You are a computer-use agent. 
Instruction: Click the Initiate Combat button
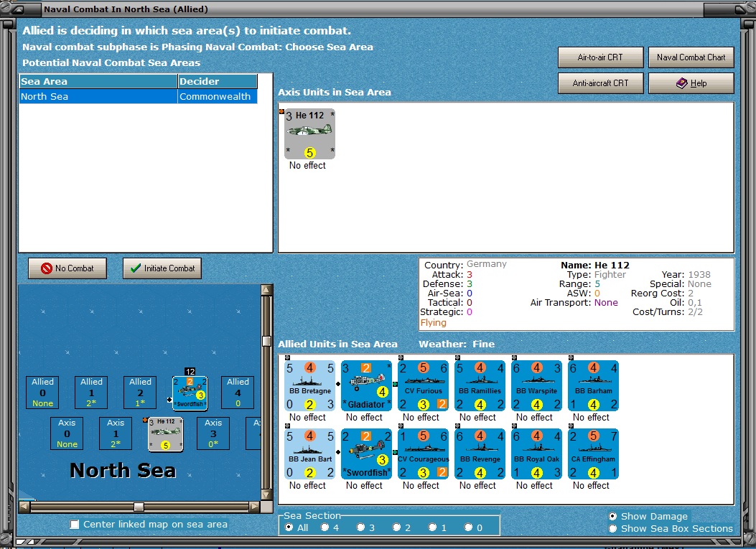(162, 268)
